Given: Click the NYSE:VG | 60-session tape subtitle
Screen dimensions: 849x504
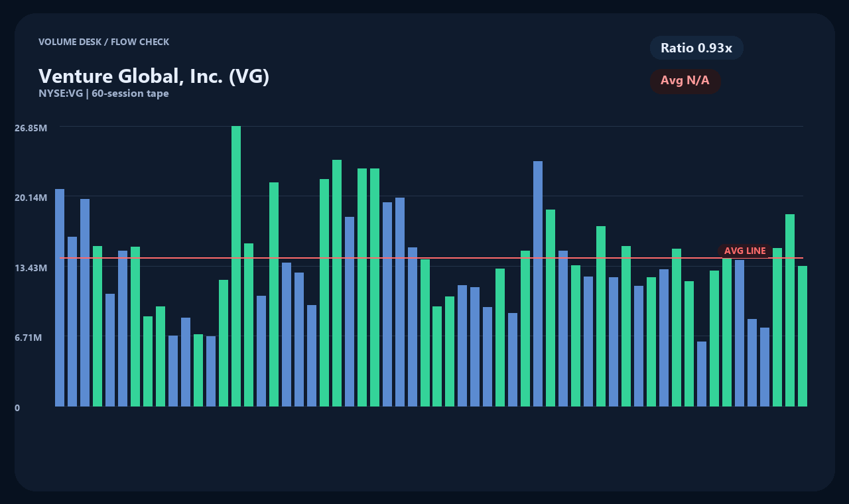Looking at the screenshot, I should 103,94.
